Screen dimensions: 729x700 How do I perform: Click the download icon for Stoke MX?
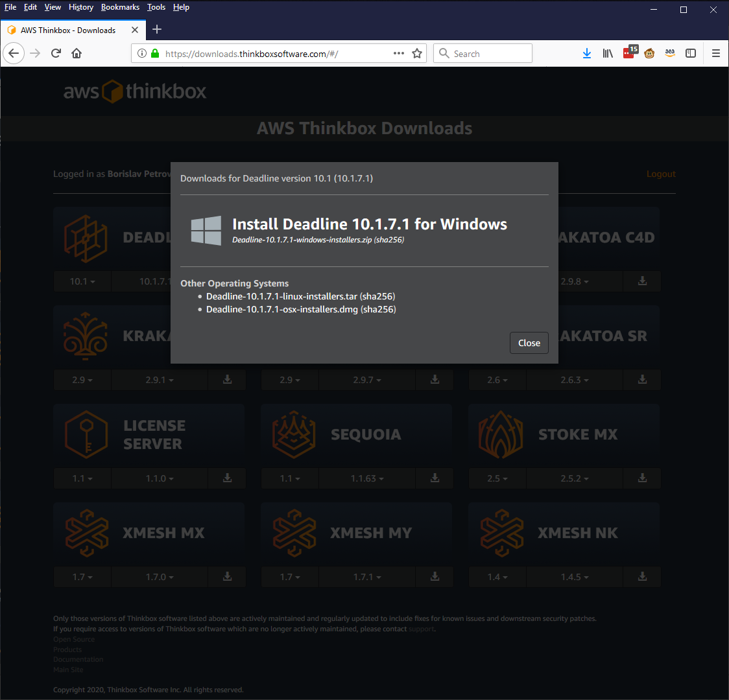[642, 478]
